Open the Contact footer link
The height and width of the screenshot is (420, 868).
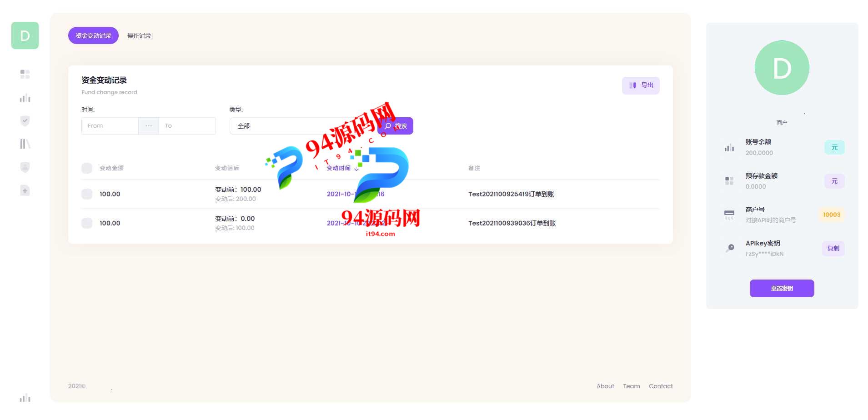(x=661, y=386)
